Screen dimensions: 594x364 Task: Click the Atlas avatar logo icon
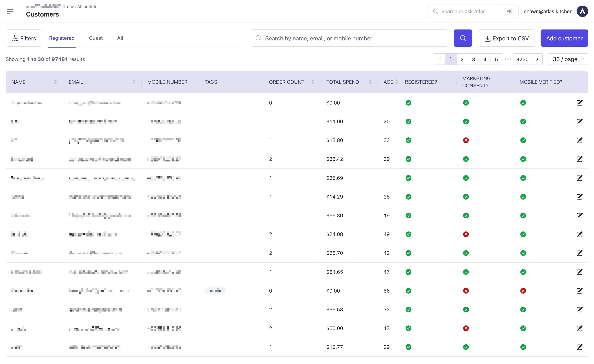(x=582, y=11)
